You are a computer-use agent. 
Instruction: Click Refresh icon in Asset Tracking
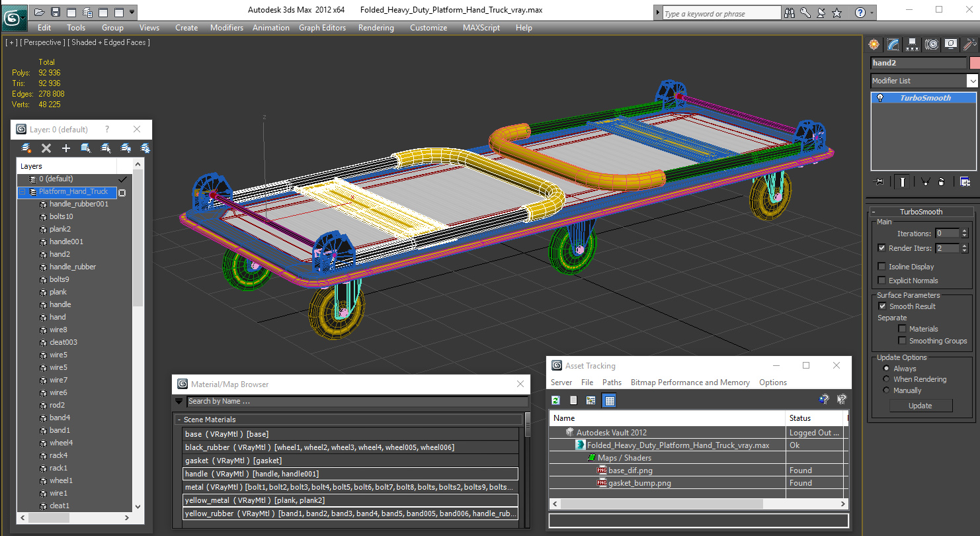click(x=556, y=400)
